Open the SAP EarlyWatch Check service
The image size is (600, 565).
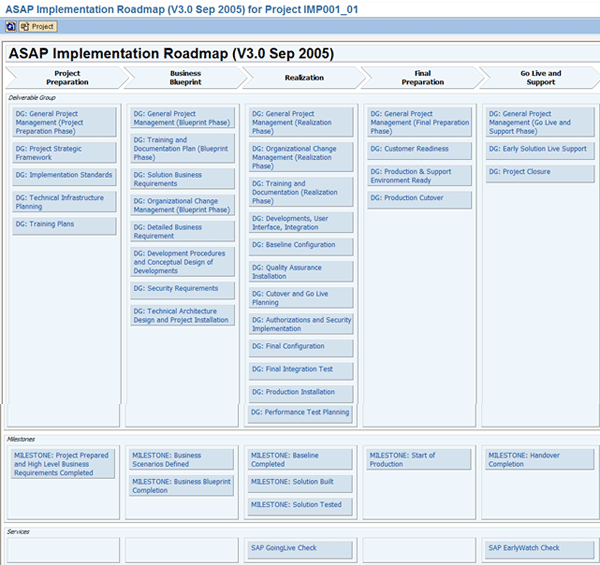(540, 550)
